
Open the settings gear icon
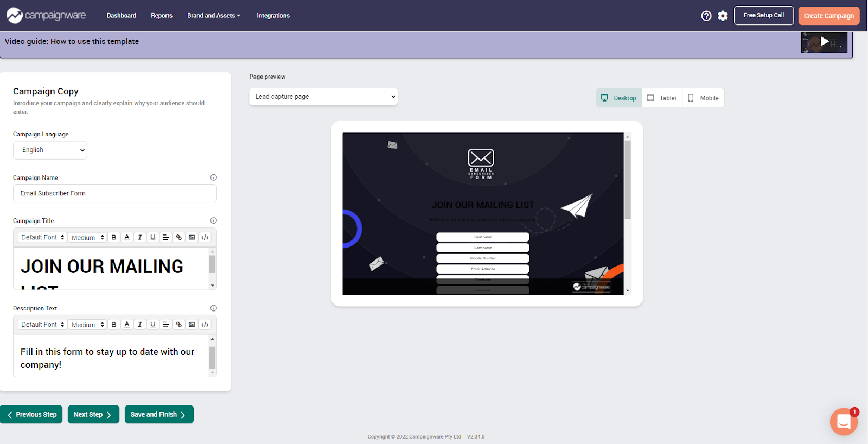(723, 16)
